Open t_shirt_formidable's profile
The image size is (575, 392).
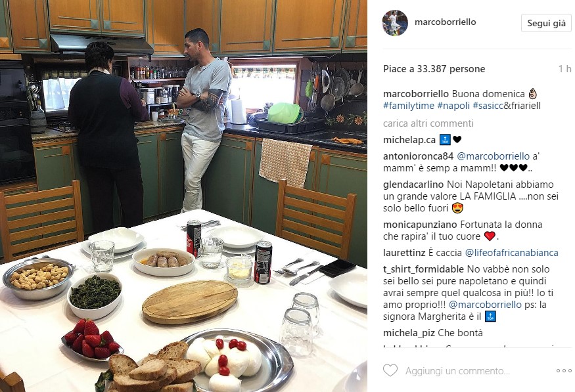pyautogui.click(x=424, y=269)
